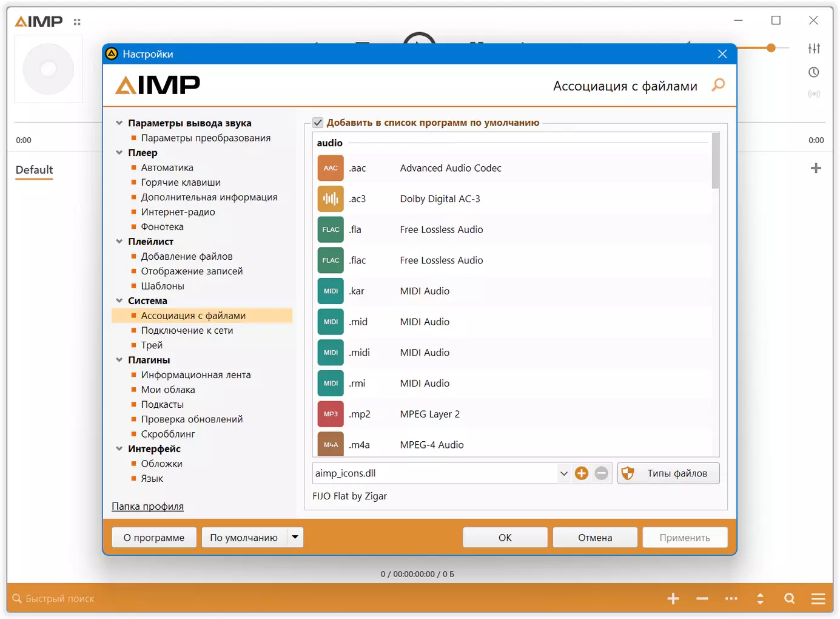
Task: Click the AAC file type icon
Action: pos(331,168)
